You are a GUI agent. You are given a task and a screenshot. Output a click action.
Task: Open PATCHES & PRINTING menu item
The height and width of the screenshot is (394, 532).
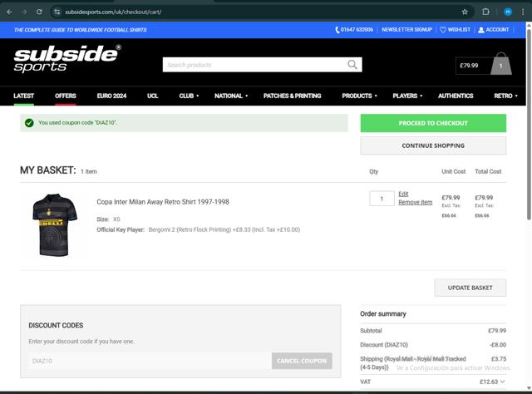tap(292, 96)
